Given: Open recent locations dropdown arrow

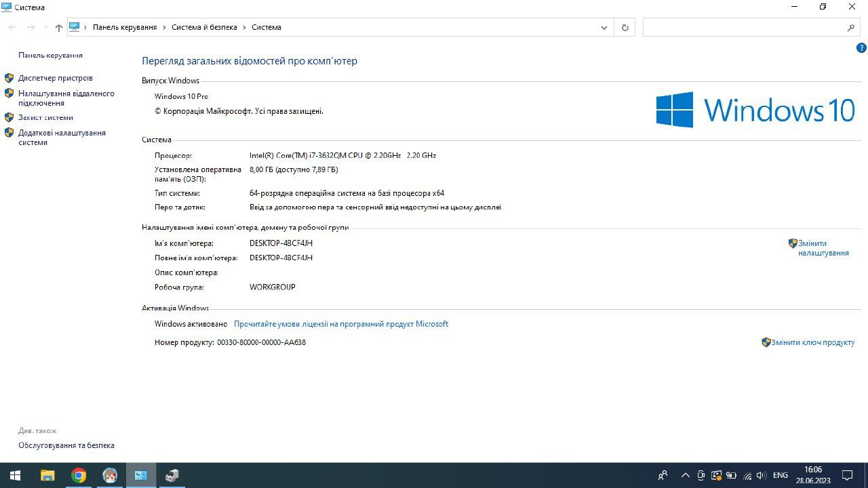Looking at the screenshot, I should [x=45, y=27].
